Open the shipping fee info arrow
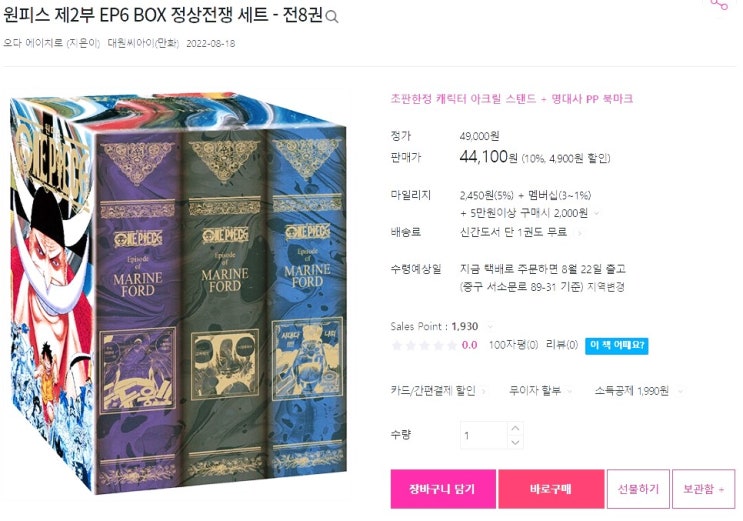 (x=579, y=233)
